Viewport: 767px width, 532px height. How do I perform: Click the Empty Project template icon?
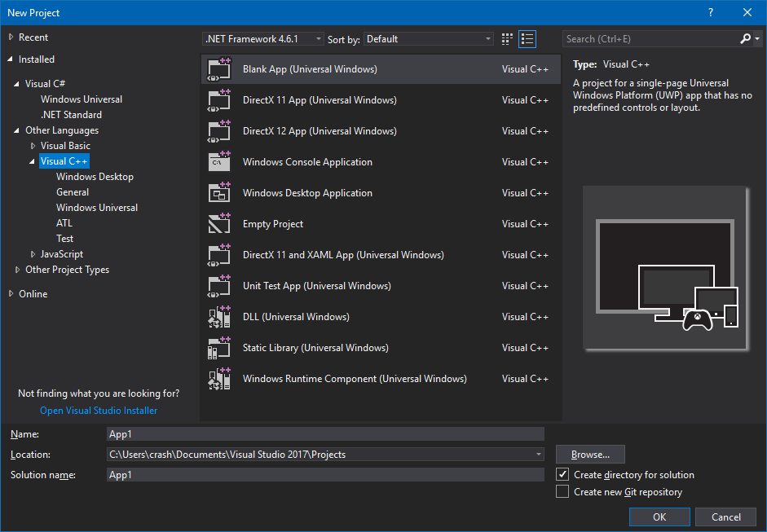pos(219,224)
